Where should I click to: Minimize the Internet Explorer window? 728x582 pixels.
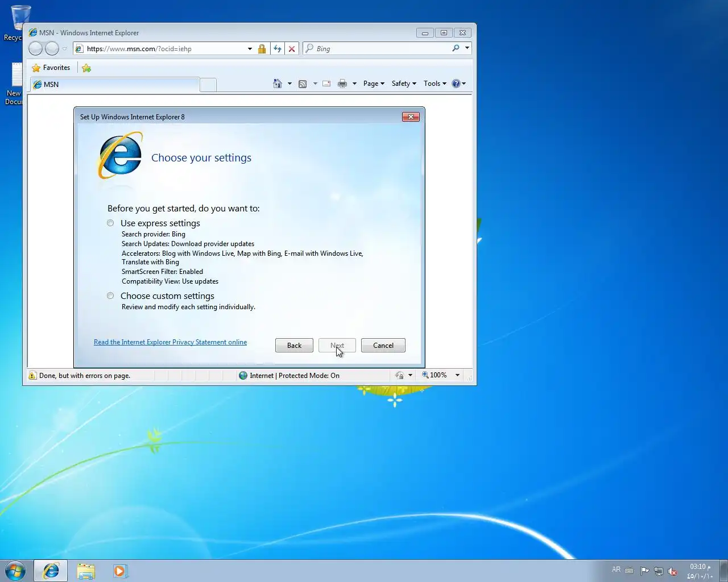coord(425,33)
